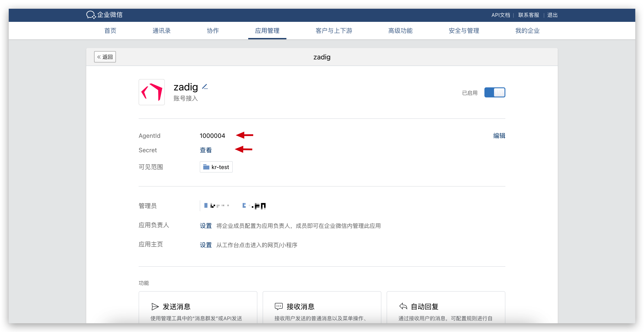The width and height of the screenshot is (644, 332).
Task: Click 设置 next to 应用负责人
Action: point(205,226)
